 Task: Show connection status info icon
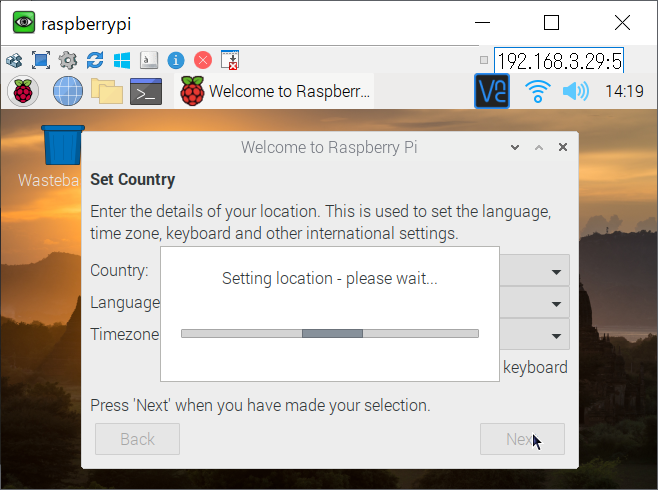[x=176, y=60]
